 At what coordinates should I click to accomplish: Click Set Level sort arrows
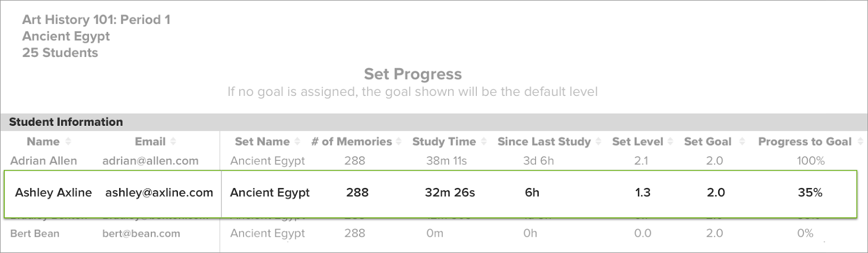[x=671, y=141]
